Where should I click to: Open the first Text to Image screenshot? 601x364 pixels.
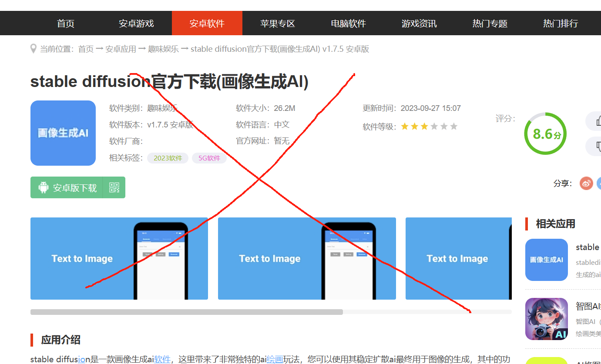click(119, 259)
